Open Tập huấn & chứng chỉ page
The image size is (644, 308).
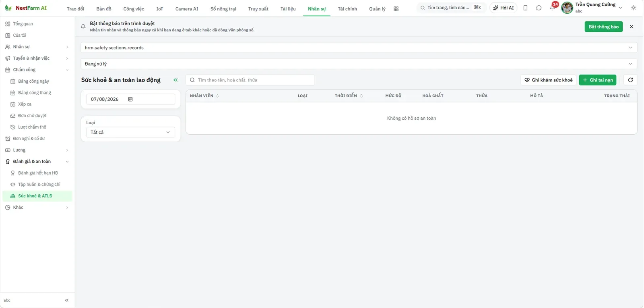(37, 184)
